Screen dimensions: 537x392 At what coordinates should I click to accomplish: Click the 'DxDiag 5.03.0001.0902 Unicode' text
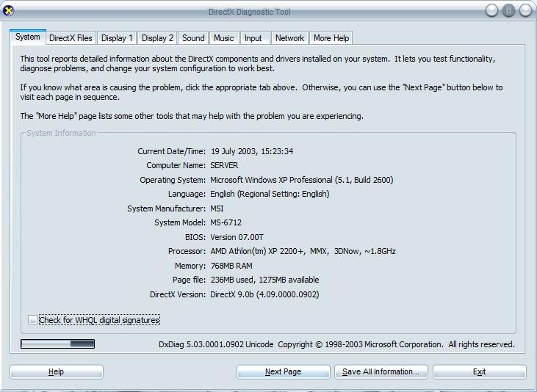pos(216,344)
